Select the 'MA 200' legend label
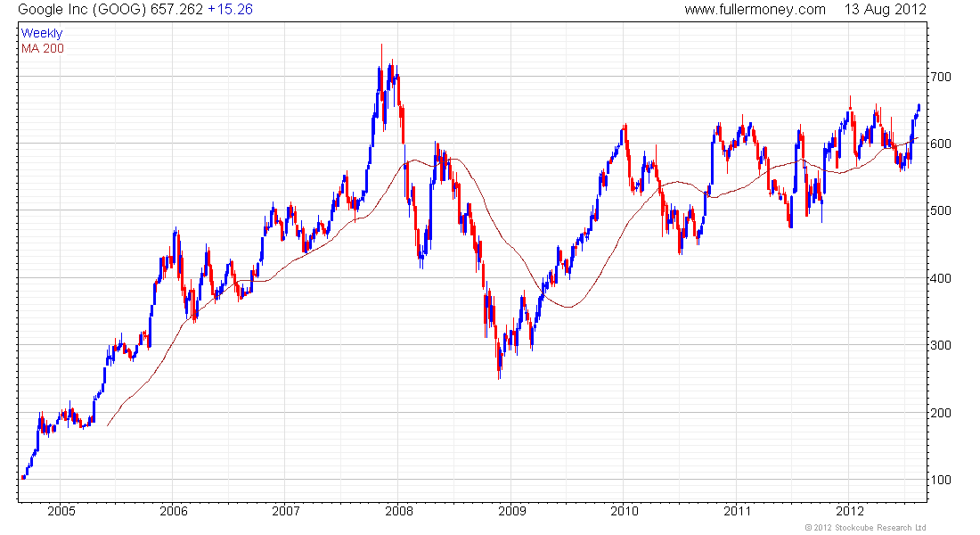980x535 pixels. 43,49
